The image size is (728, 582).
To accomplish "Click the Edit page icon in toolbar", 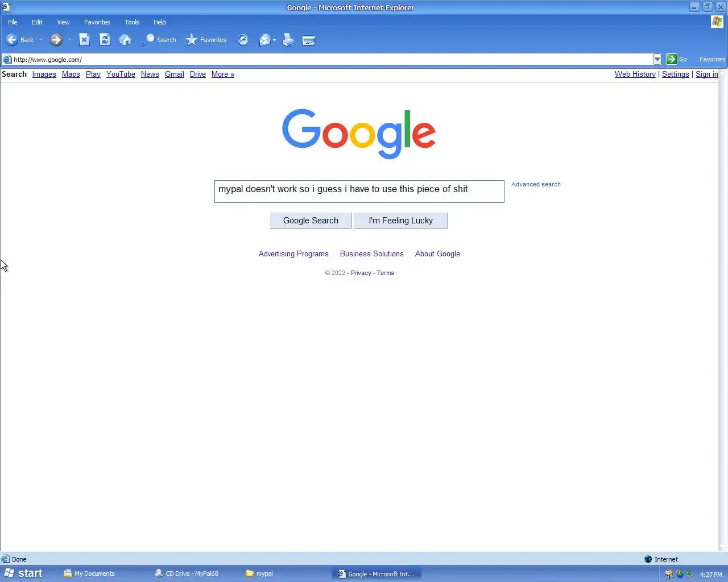I will coord(309,40).
